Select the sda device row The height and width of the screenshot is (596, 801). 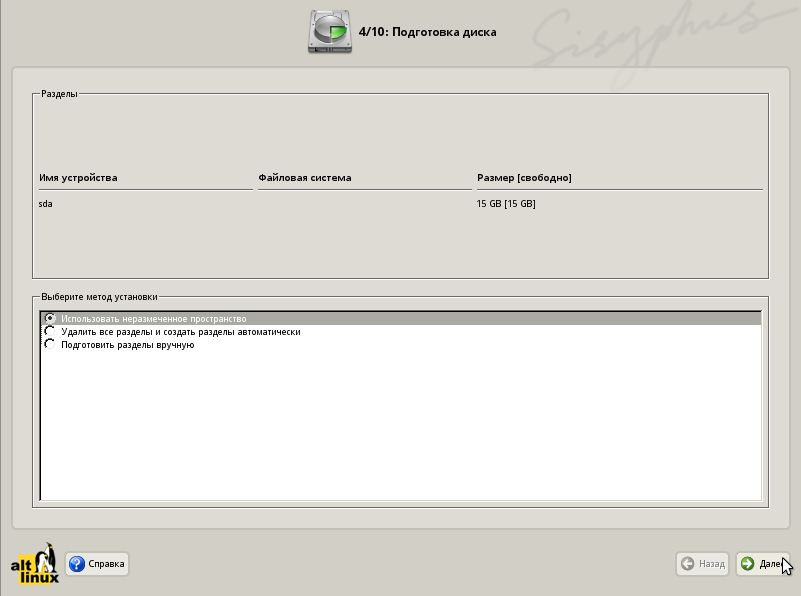(x=46, y=204)
